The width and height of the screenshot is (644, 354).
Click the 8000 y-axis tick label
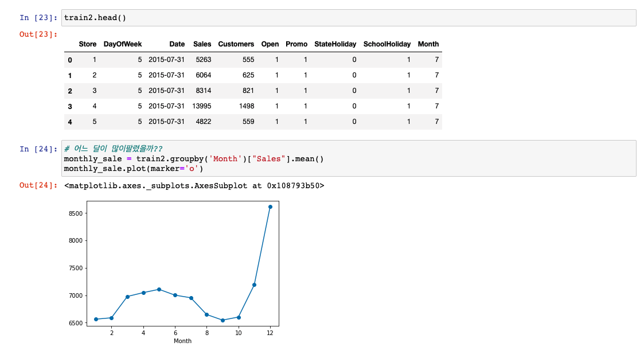point(76,240)
